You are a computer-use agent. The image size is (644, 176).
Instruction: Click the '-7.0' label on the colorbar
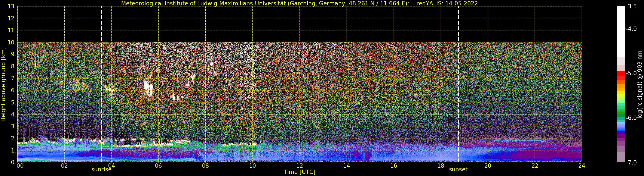[x=632, y=162]
